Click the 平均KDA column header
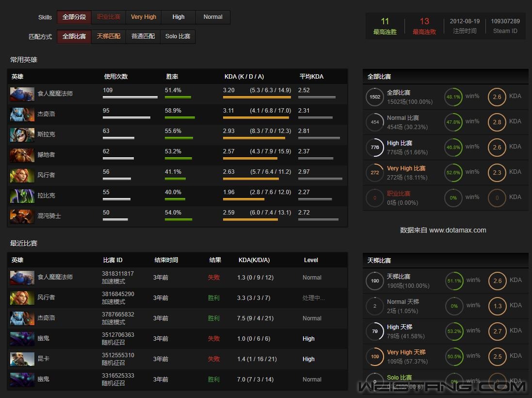 [x=311, y=76]
